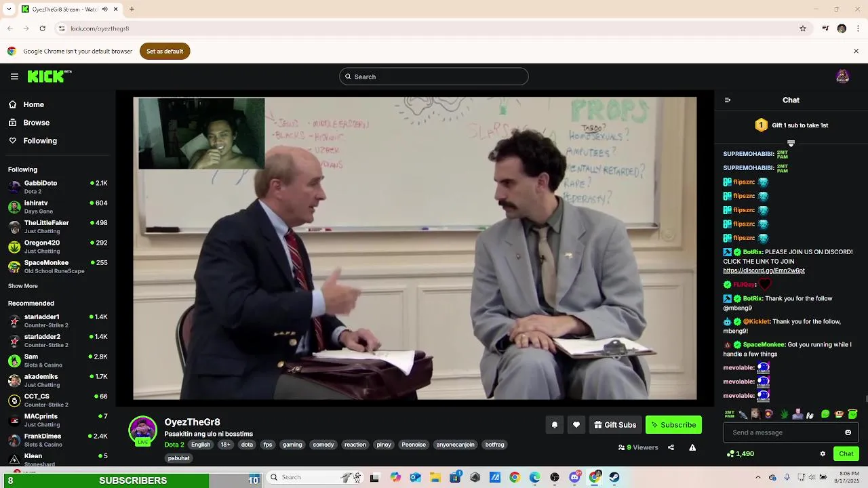Image resolution: width=868 pixels, height=488 pixels.
Task: Insert the 2MT FAM emote
Action: point(730,414)
